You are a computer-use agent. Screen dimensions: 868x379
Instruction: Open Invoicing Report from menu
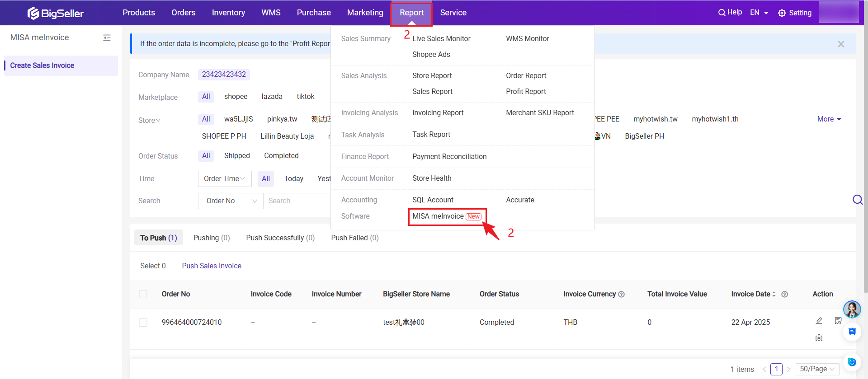[x=438, y=113]
